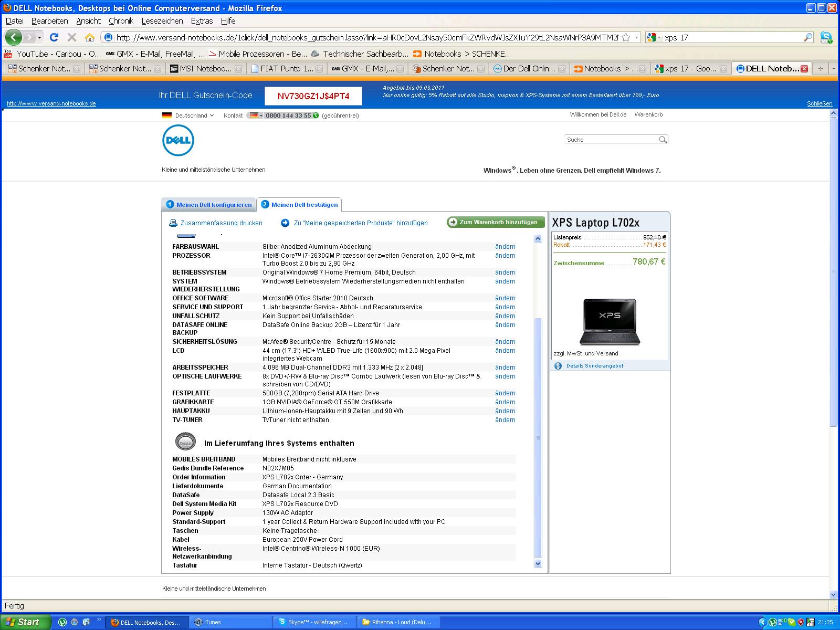Click the DELL Gutschein-Code field
This screenshot has height=630, width=840.
(313, 96)
